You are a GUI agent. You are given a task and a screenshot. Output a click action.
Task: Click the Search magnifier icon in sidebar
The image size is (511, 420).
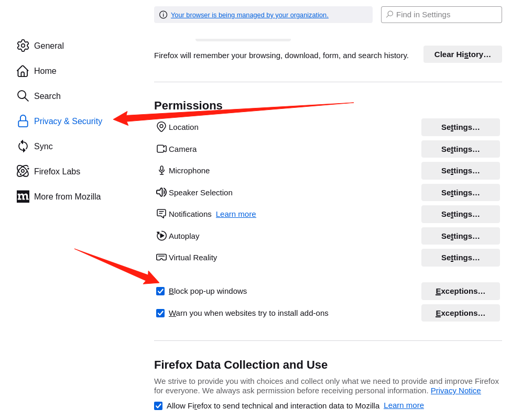pyautogui.click(x=23, y=96)
